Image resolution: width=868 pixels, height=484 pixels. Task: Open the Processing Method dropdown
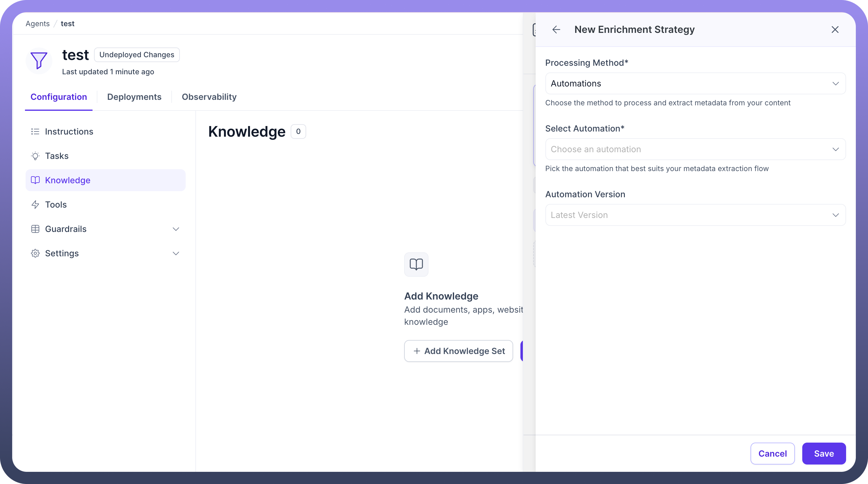click(695, 83)
